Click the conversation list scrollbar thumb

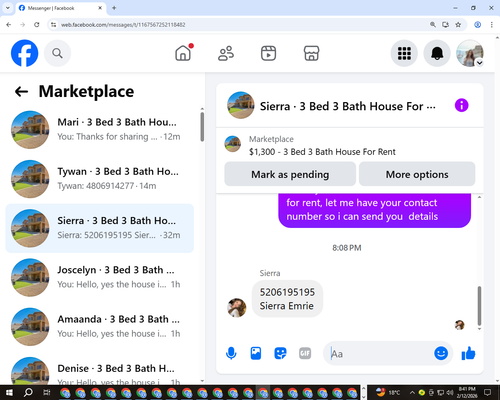(x=202, y=127)
